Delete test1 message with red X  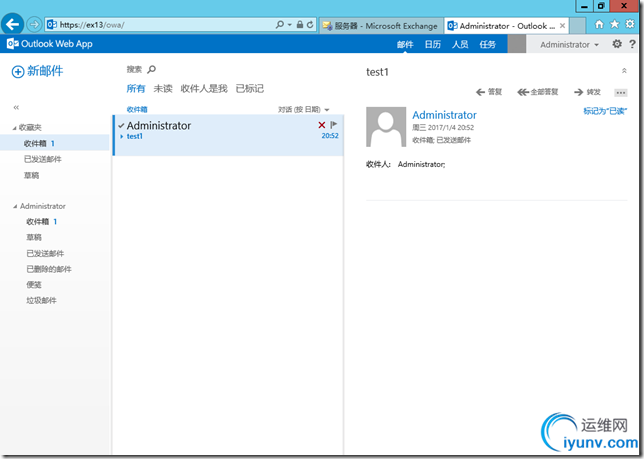pyautogui.click(x=322, y=125)
